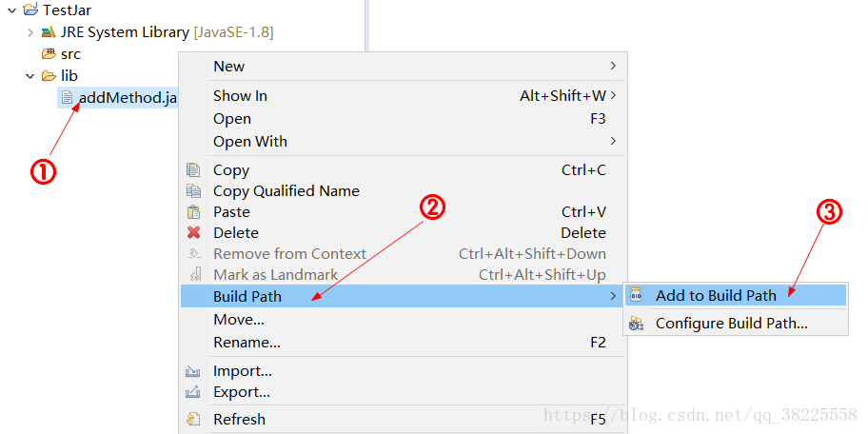The height and width of the screenshot is (434, 868).
Task: Click the red Delete cross icon
Action: tap(193, 232)
